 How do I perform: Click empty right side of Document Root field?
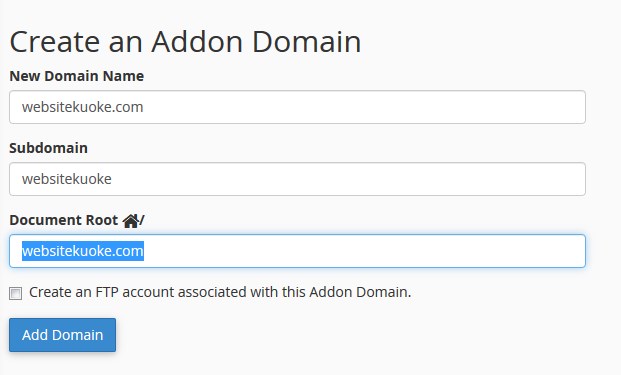point(364,251)
